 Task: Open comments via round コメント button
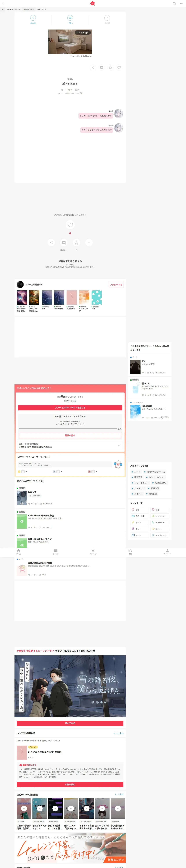[64, 243]
